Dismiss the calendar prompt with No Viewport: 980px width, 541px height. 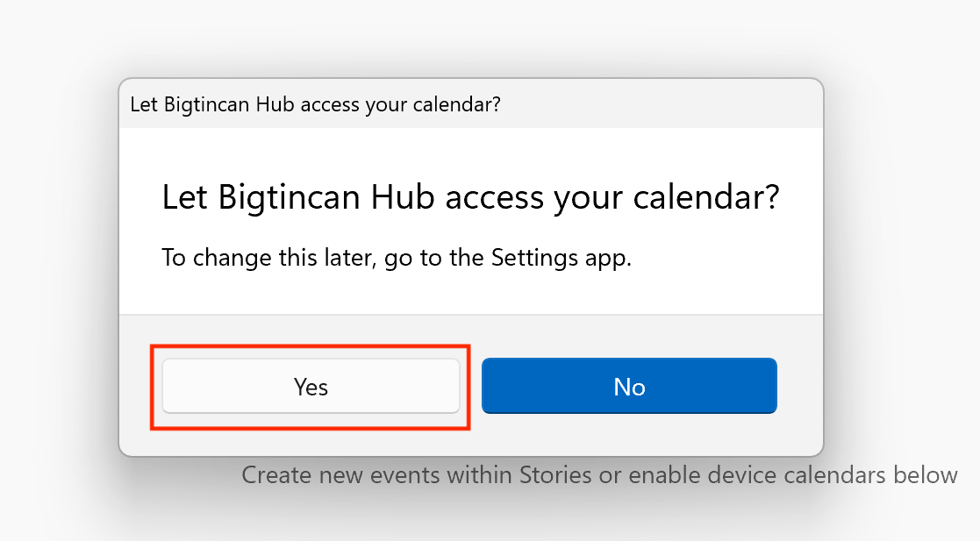coord(629,386)
